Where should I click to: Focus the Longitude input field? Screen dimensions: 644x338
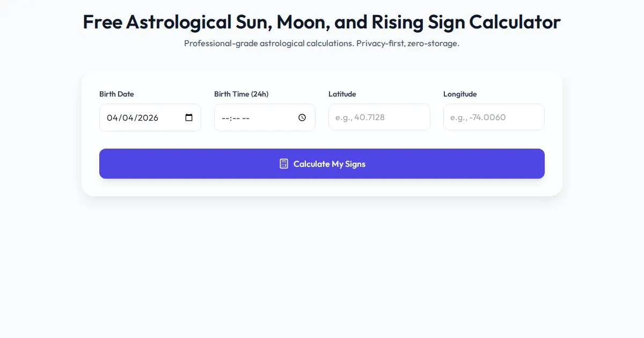tap(494, 117)
